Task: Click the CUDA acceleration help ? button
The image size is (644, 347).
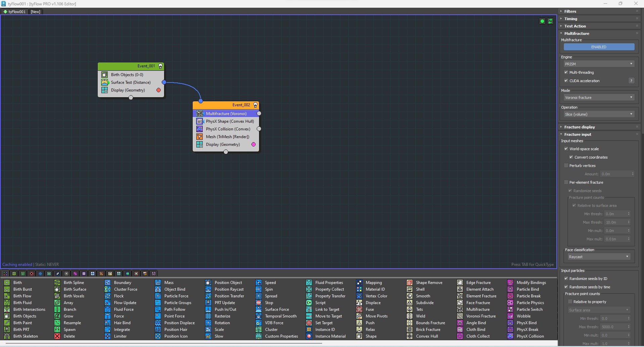Action: (x=631, y=81)
